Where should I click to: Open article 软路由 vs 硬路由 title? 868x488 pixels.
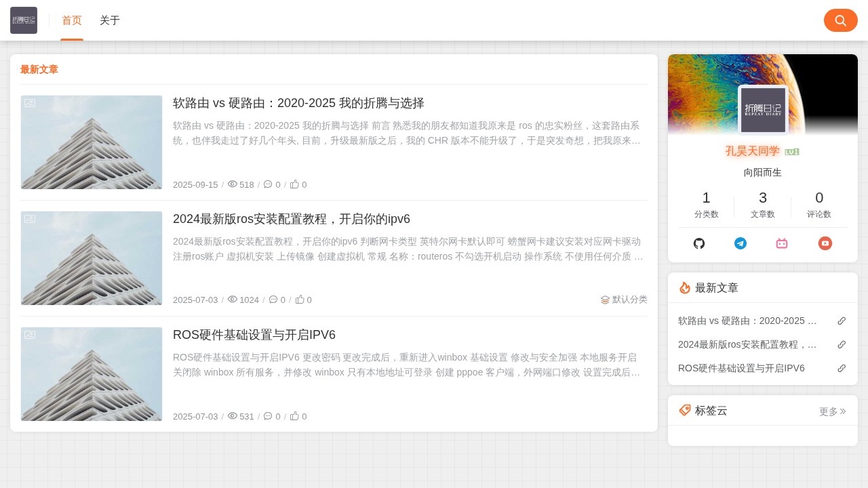[298, 103]
